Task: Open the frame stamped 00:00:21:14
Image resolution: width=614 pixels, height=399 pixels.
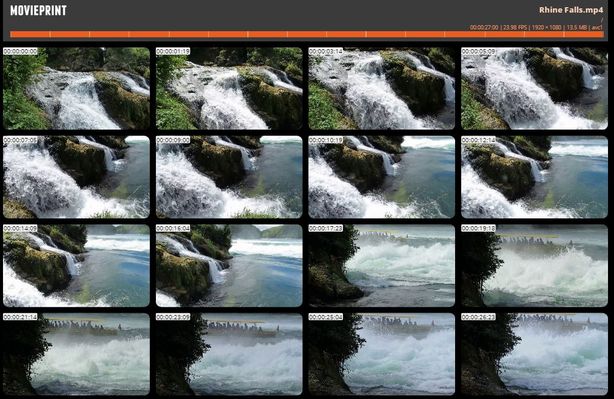Action: click(x=76, y=354)
